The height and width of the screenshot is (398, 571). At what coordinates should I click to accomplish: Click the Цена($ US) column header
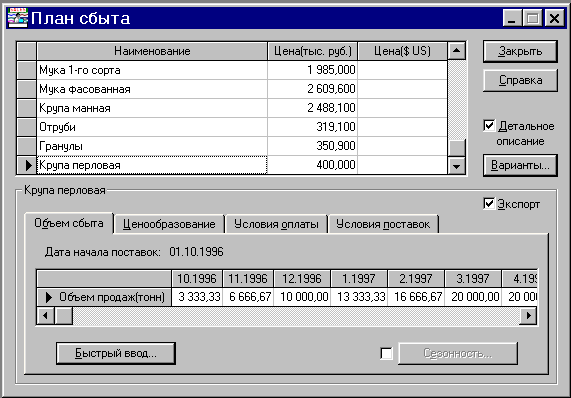(402, 51)
